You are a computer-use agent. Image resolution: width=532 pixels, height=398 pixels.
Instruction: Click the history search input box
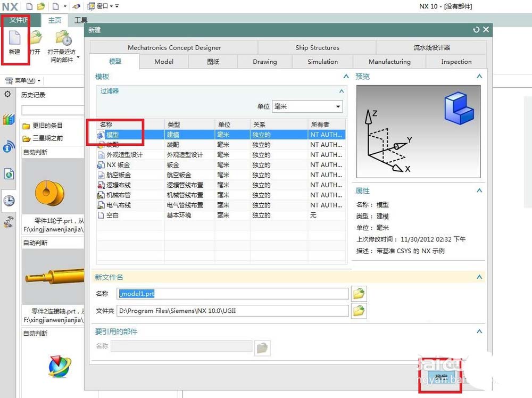53,110
